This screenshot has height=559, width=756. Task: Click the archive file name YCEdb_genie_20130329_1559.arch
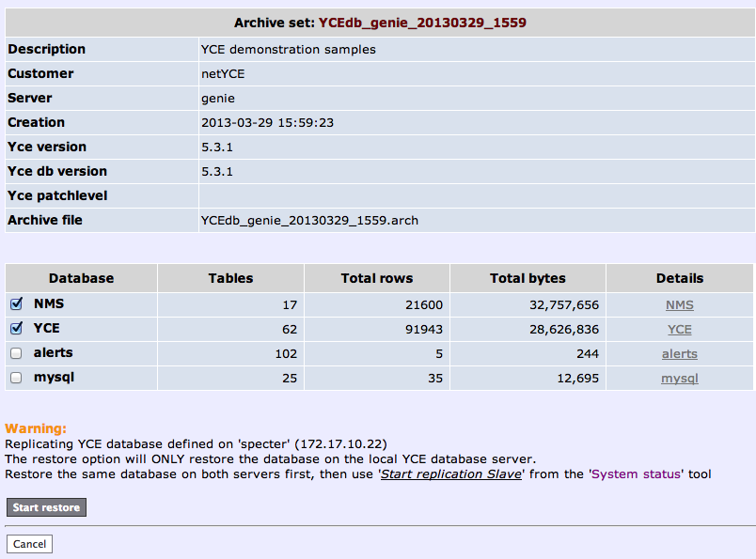pos(309,221)
